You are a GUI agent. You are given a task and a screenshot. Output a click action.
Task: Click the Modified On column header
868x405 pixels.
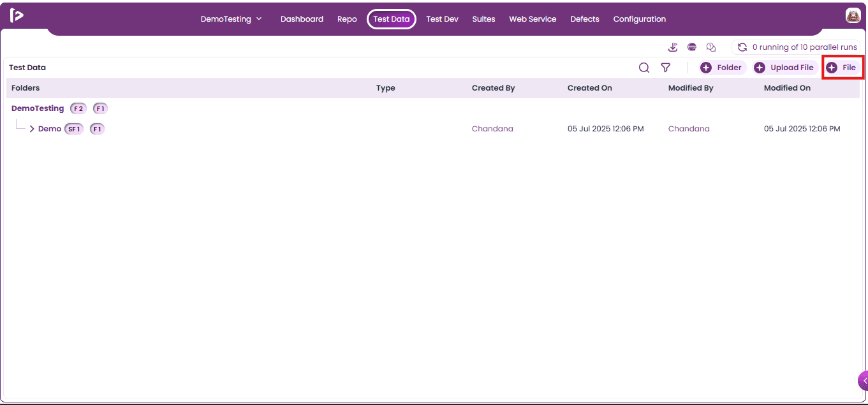click(x=787, y=88)
